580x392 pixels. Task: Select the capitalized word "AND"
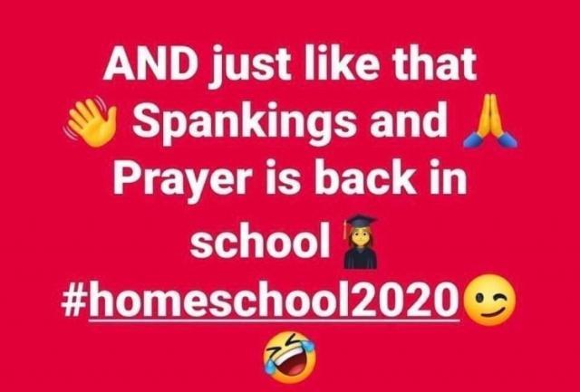click(151, 63)
